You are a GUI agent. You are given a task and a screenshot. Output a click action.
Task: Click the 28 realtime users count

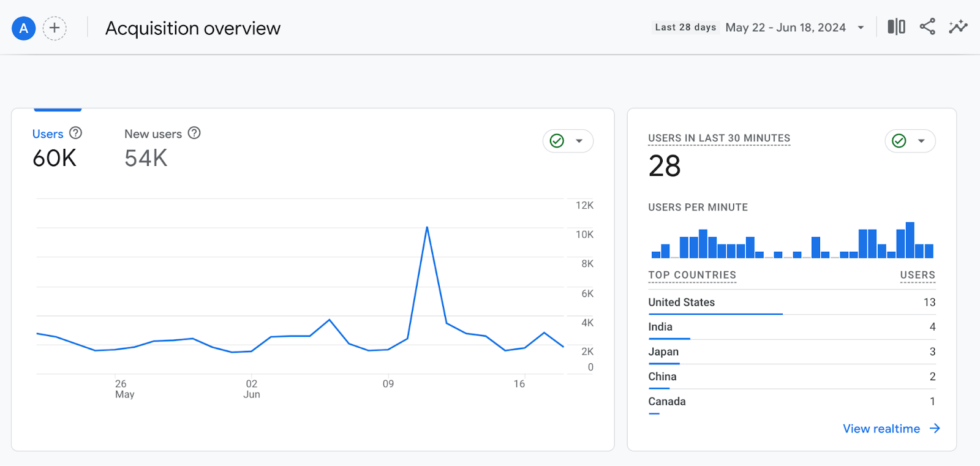(665, 166)
